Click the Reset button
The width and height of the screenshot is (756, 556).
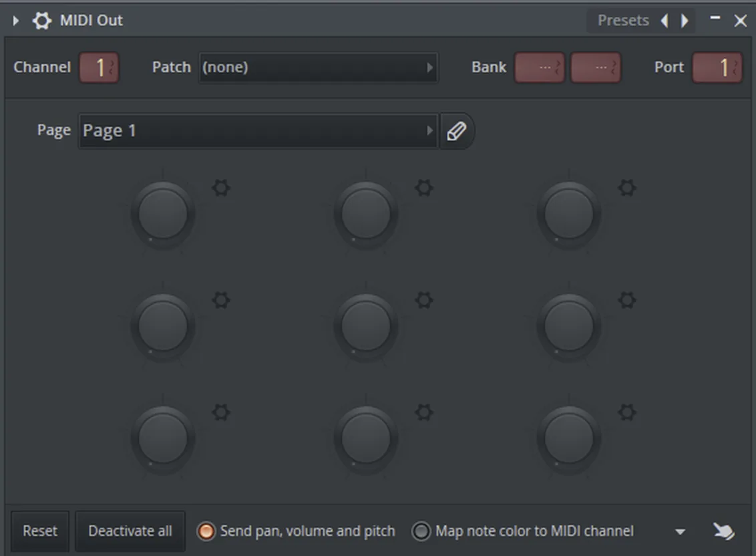pos(40,531)
